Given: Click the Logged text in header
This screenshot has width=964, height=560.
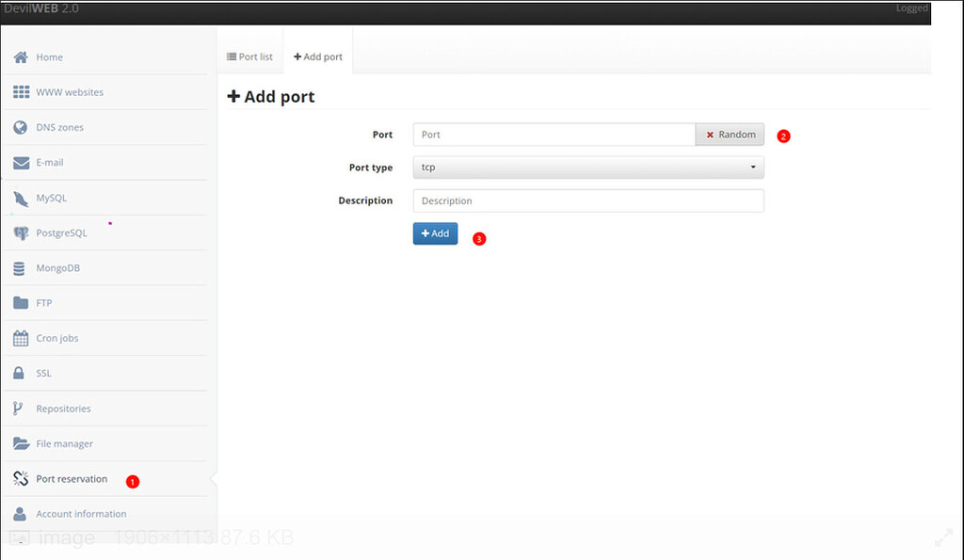Looking at the screenshot, I should (x=911, y=8).
